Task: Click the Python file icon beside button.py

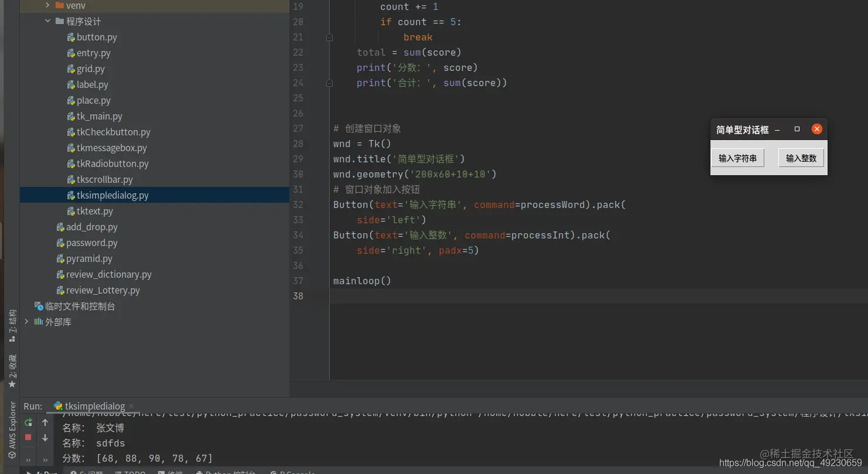Action: point(70,37)
